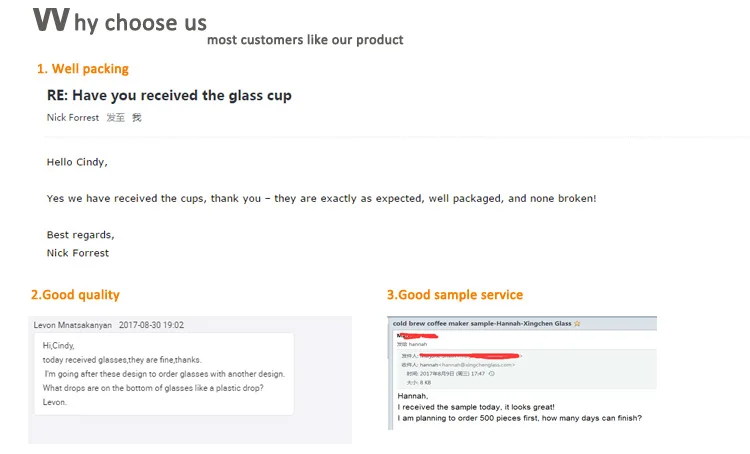Click the '3.Good sample service' heading
Image resolution: width=750 pixels, height=454 pixels.
click(x=455, y=295)
